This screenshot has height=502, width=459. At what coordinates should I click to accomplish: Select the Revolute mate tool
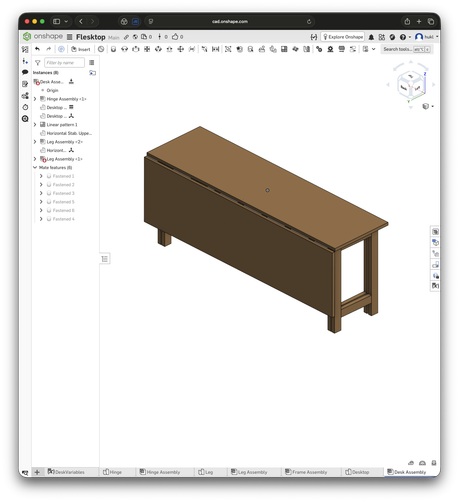(x=124, y=49)
